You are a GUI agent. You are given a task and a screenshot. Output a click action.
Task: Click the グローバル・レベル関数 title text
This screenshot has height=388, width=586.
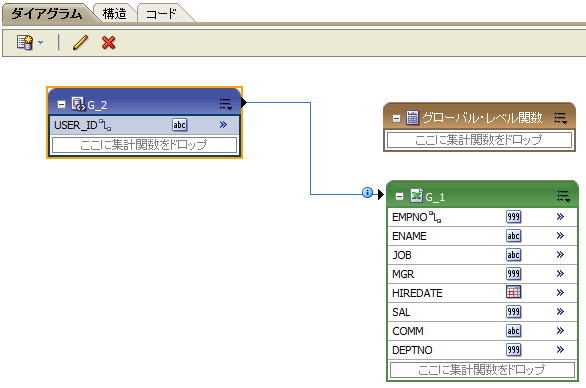click(x=482, y=118)
